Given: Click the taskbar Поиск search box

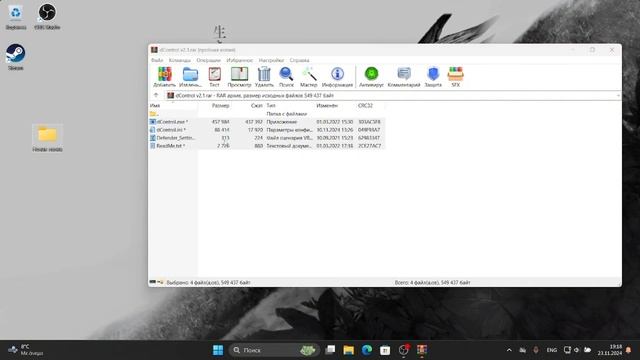Looking at the screenshot, I should click(x=273, y=350).
